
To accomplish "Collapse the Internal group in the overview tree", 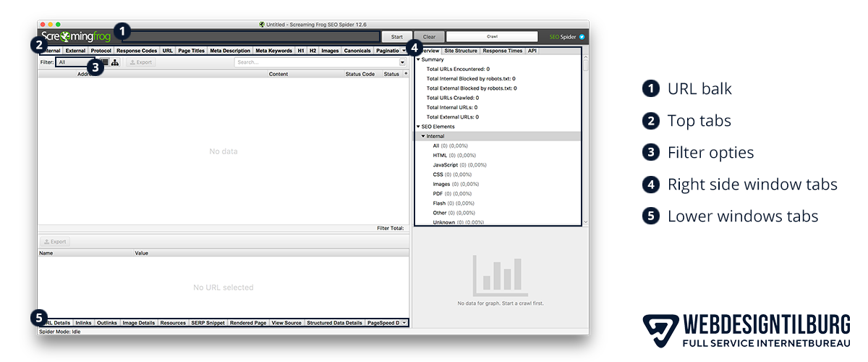I will [423, 136].
